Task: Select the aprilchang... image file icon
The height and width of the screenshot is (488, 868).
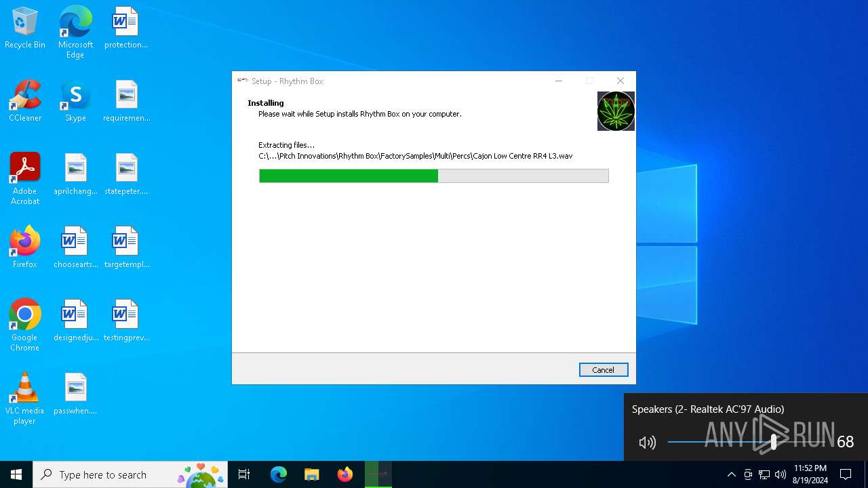Action: tap(75, 175)
